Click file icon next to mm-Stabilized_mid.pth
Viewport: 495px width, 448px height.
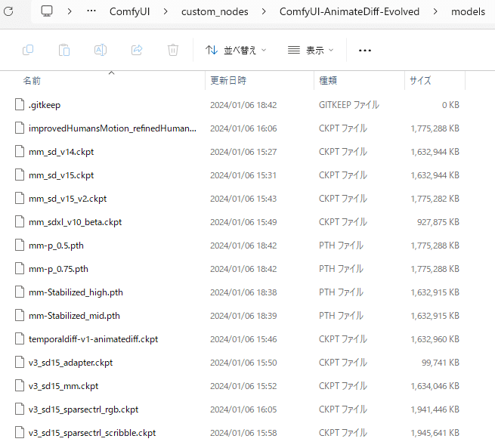point(20,315)
